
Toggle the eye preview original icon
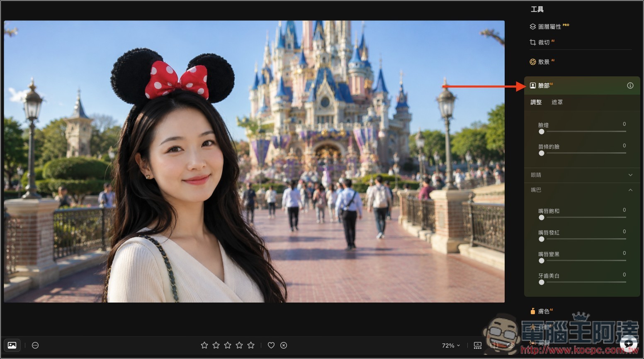point(511,345)
